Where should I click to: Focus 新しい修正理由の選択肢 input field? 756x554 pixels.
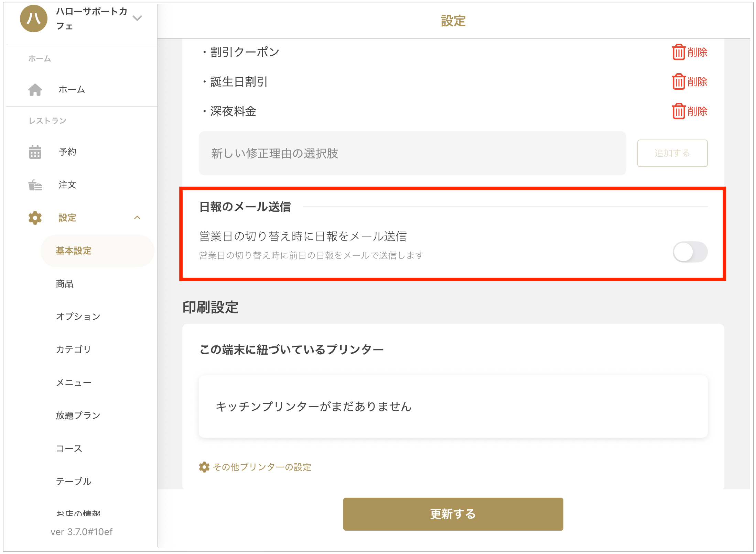point(412,153)
